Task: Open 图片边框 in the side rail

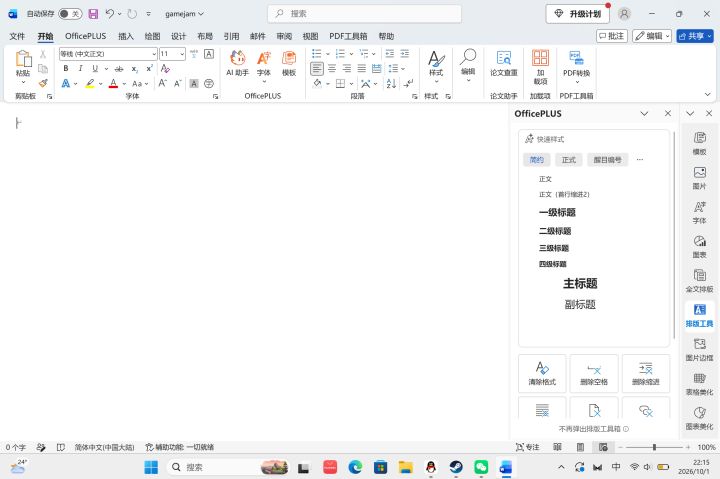Action: 699,349
